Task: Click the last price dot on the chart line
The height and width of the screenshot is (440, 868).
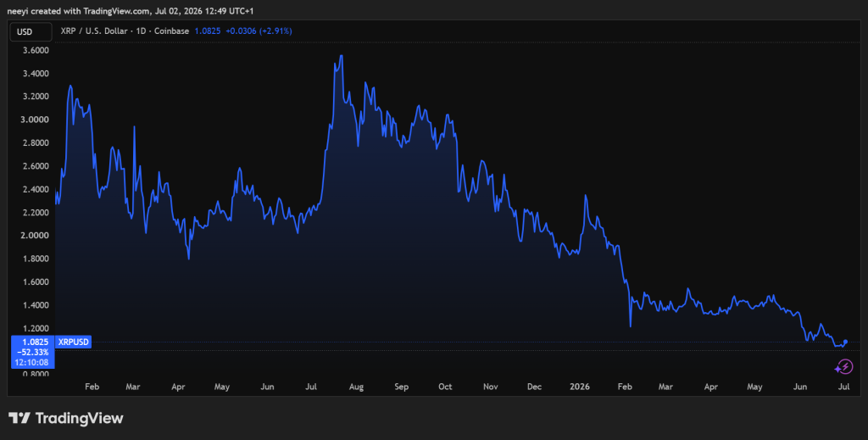Action: [x=845, y=342]
